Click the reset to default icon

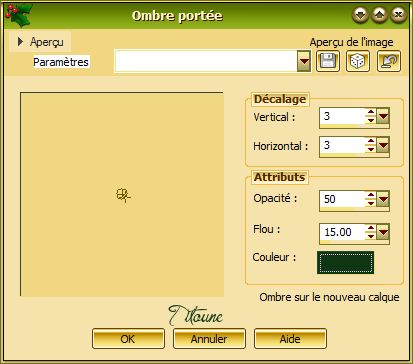coord(389,61)
